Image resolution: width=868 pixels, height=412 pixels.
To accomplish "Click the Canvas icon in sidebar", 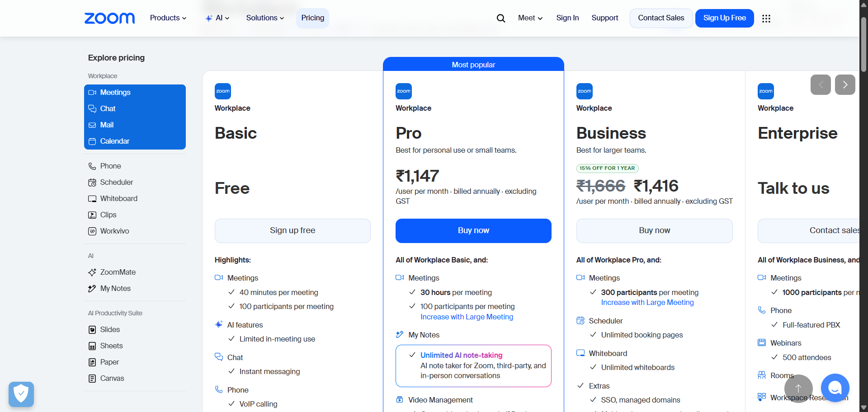I will click(92, 379).
